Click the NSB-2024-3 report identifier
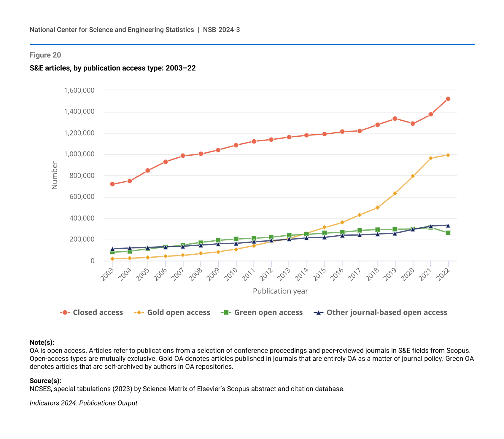Viewport: 504px width, 439px height. click(x=221, y=30)
